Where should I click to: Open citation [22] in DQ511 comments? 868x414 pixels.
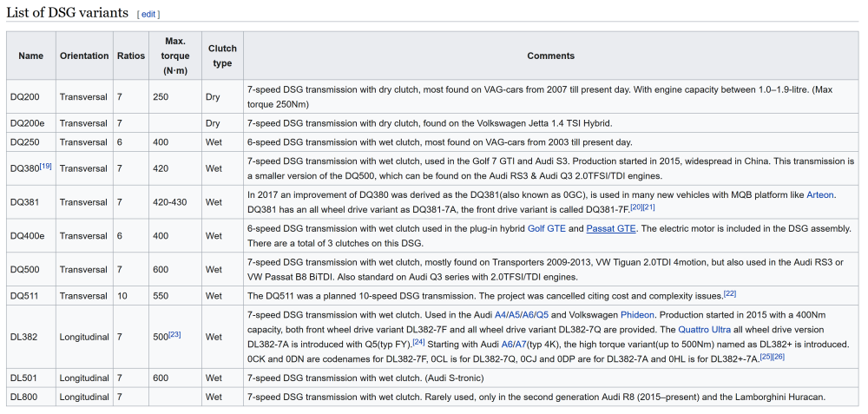(x=730, y=293)
